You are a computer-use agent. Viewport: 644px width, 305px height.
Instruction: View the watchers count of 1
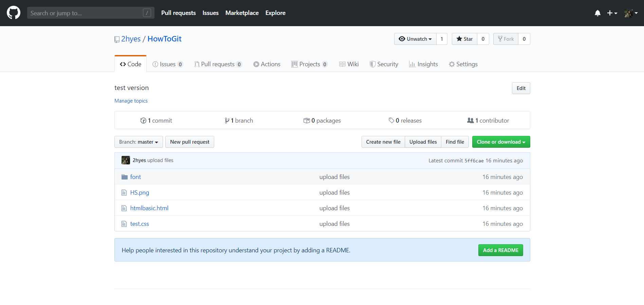[442, 39]
